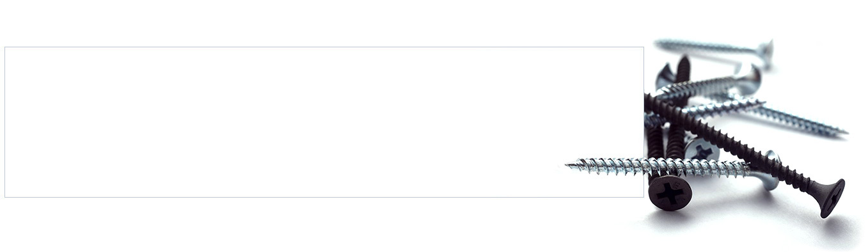This screenshot has width=868, height=252.
Task: Select the threads of the horizontal silver screw
Action: 659,166
